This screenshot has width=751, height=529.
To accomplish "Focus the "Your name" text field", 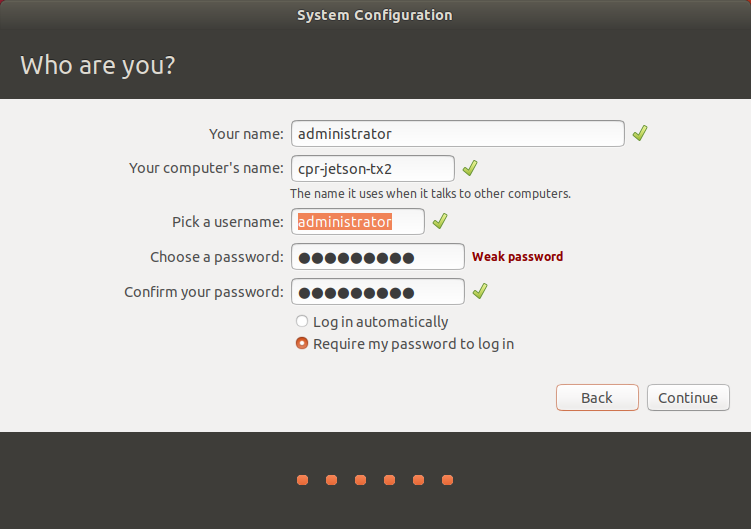I will tap(457, 134).
